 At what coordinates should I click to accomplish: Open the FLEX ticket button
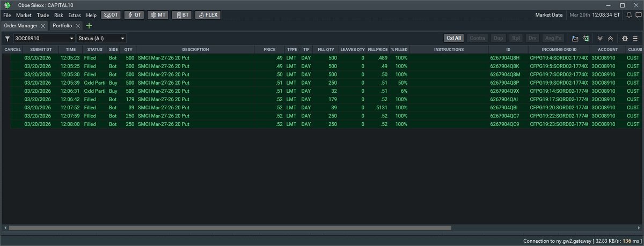[208, 15]
